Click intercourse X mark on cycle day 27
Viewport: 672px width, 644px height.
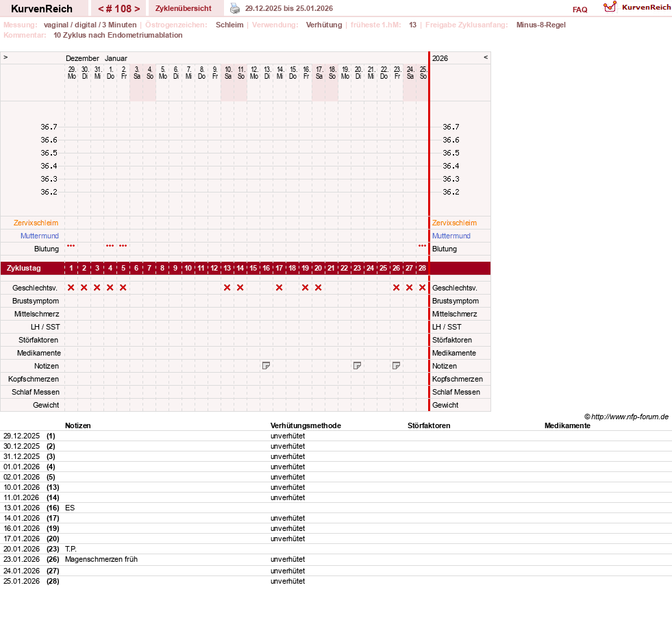pos(409,287)
